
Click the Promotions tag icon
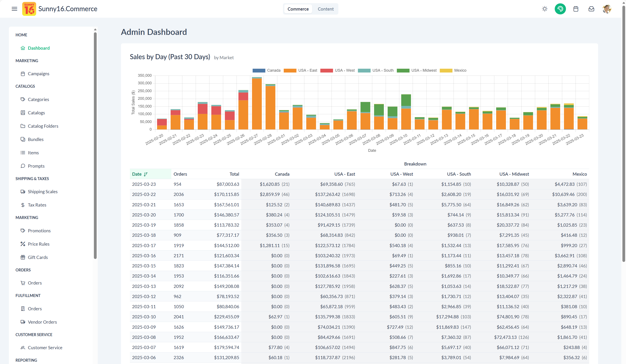pyautogui.click(x=23, y=231)
